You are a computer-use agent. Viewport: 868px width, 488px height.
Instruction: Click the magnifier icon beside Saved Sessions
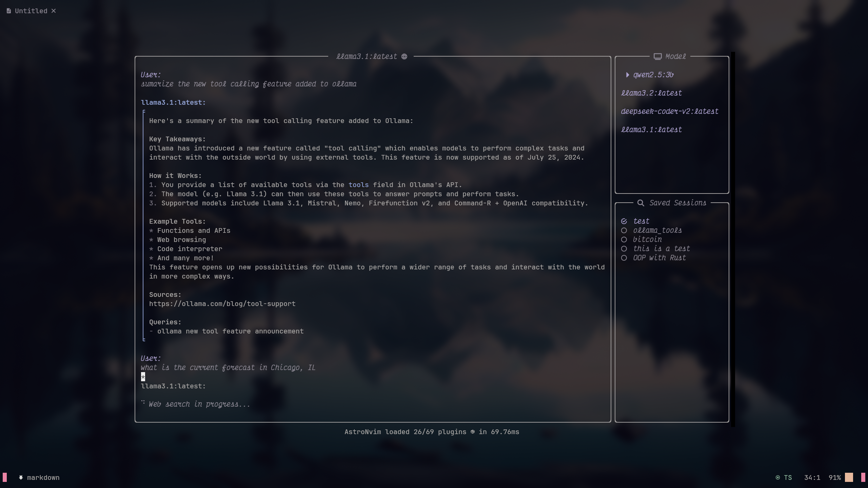tap(640, 203)
